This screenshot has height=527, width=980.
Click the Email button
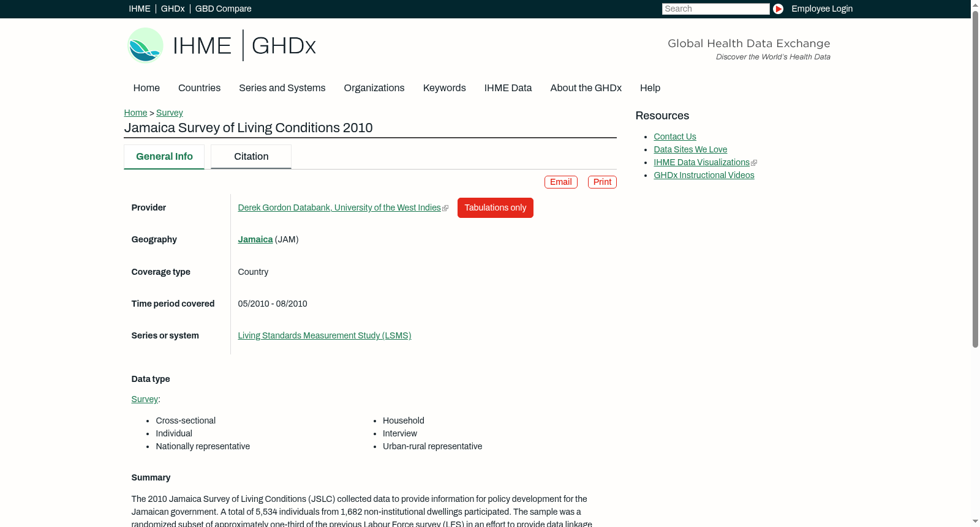point(561,182)
